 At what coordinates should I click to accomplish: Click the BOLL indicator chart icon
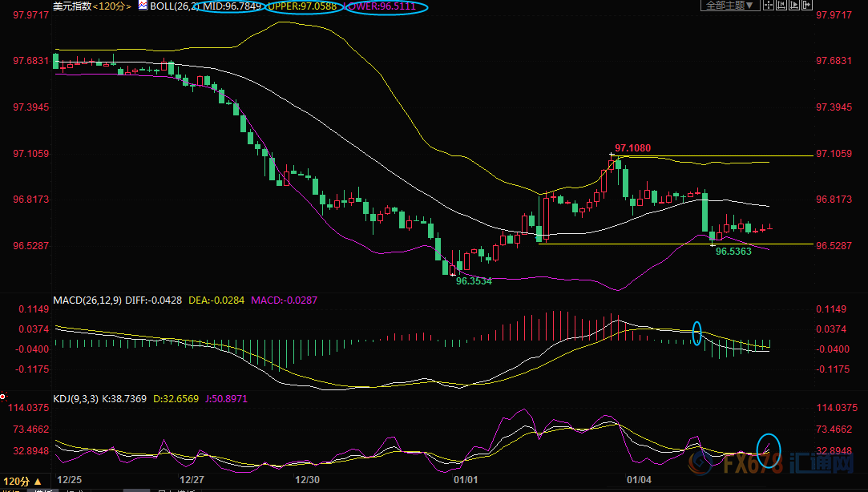[143, 6]
